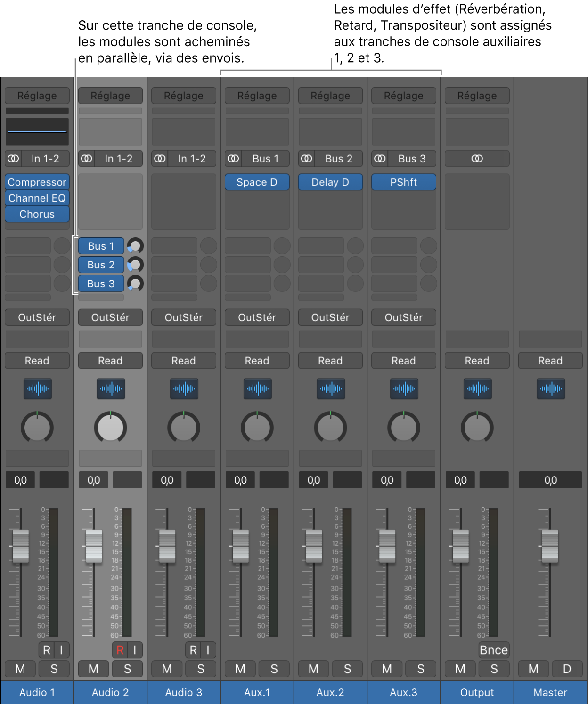Mute the Audio 1 channel strip
The width and height of the screenshot is (588, 704).
point(20,669)
